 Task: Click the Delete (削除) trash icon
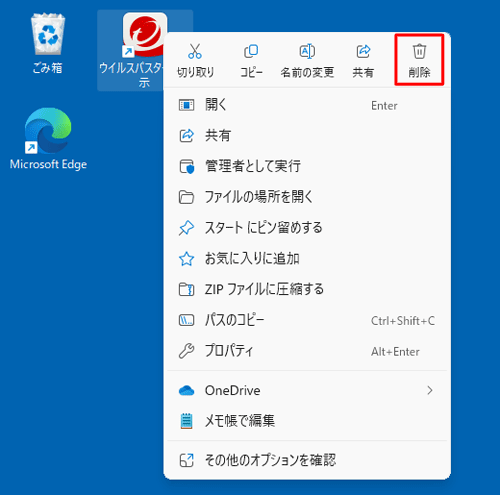pyautogui.click(x=419, y=52)
